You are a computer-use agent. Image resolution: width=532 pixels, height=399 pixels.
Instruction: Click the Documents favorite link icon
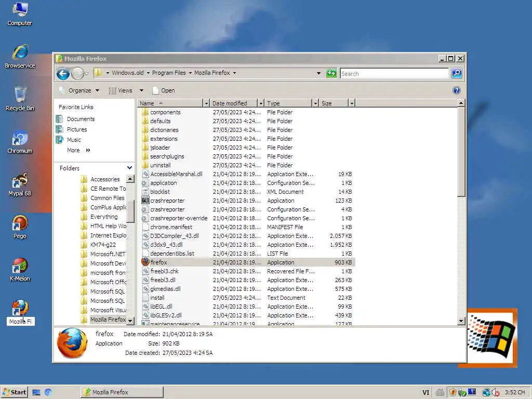(x=59, y=119)
